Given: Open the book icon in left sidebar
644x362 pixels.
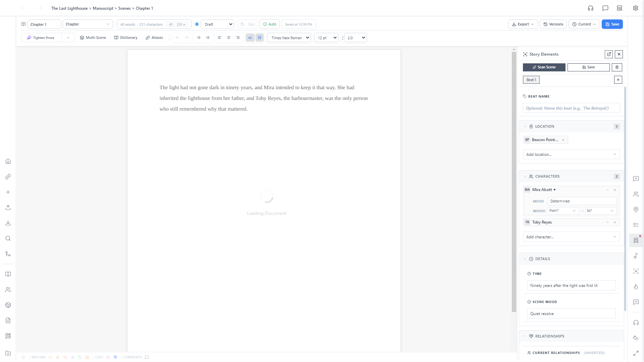Looking at the screenshot, I should tap(8, 274).
